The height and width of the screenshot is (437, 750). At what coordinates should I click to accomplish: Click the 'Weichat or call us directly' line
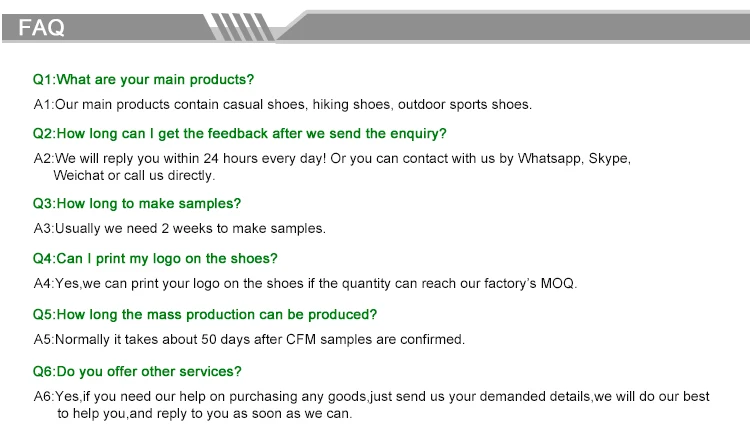click(x=134, y=175)
